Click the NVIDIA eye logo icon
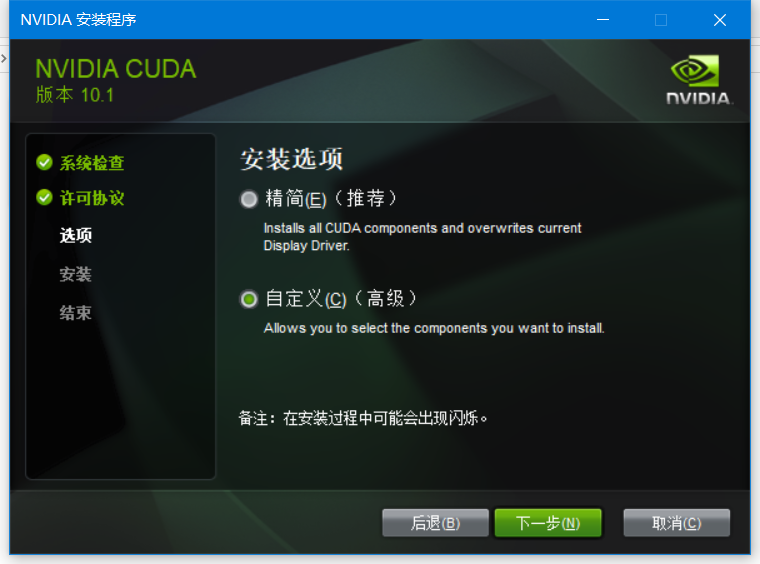 pyautogui.click(x=695, y=71)
